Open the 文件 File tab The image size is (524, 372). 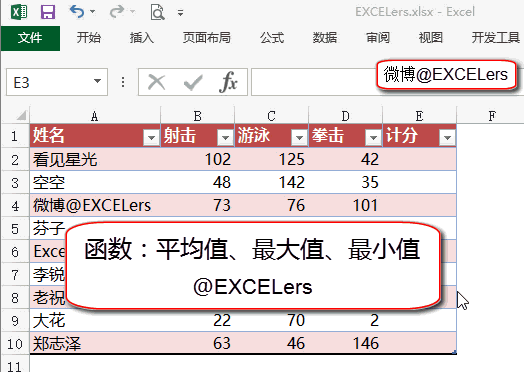[30, 38]
